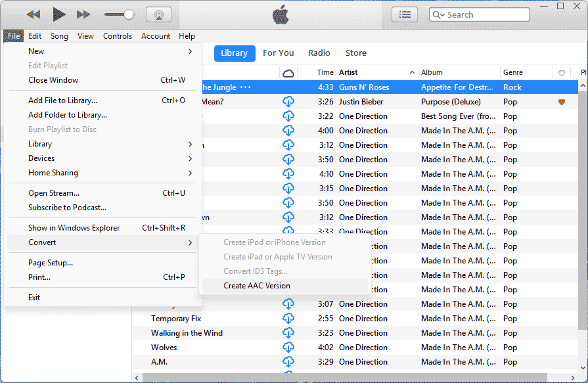Screen dimensions: 588x383
Task: Close the File menu by clicking File
Action: click(14, 36)
